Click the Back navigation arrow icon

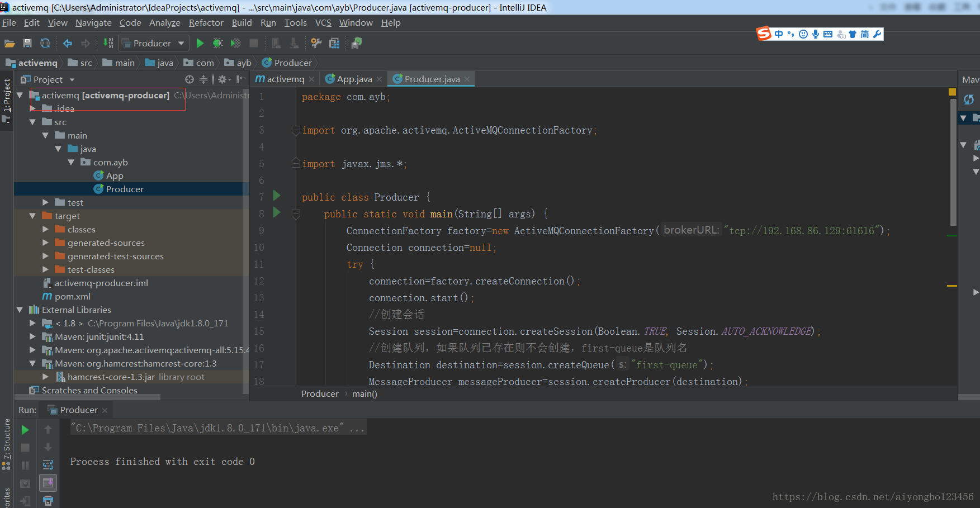click(68, 43)
